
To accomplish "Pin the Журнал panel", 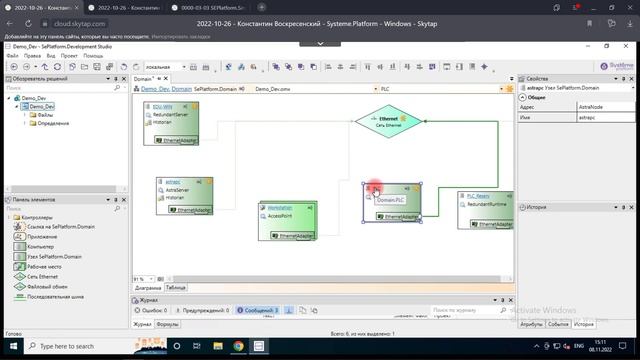I will coord(503,300).
